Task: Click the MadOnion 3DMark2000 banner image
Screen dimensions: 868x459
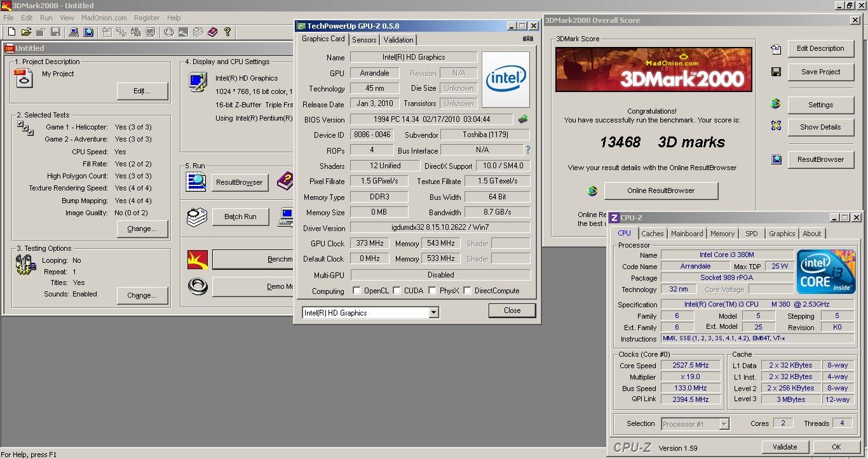Action: click(654, 69)
